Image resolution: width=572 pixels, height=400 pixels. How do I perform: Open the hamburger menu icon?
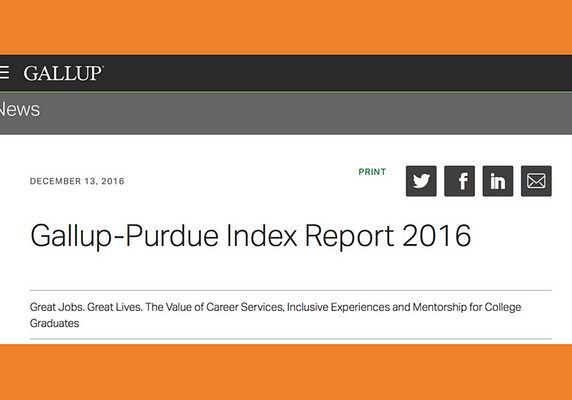(x=4, y=73)
